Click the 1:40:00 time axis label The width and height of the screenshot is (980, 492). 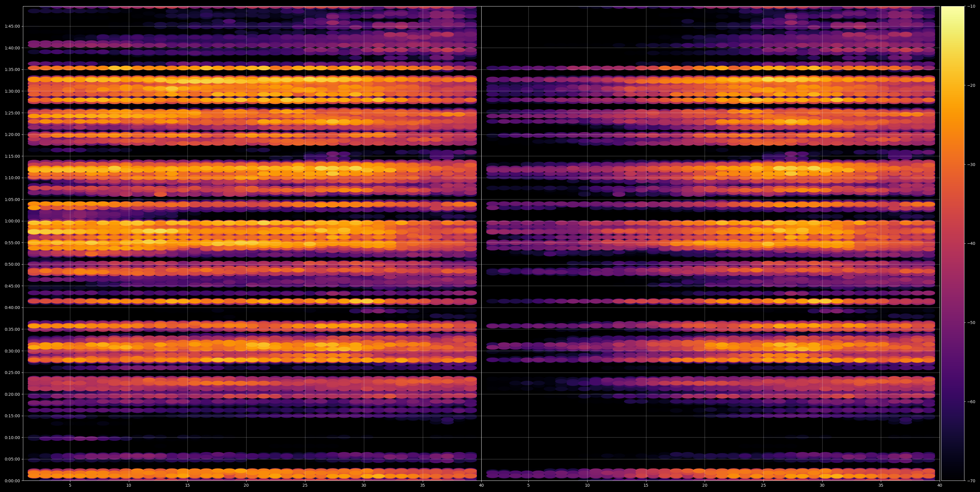coord(12,48)
